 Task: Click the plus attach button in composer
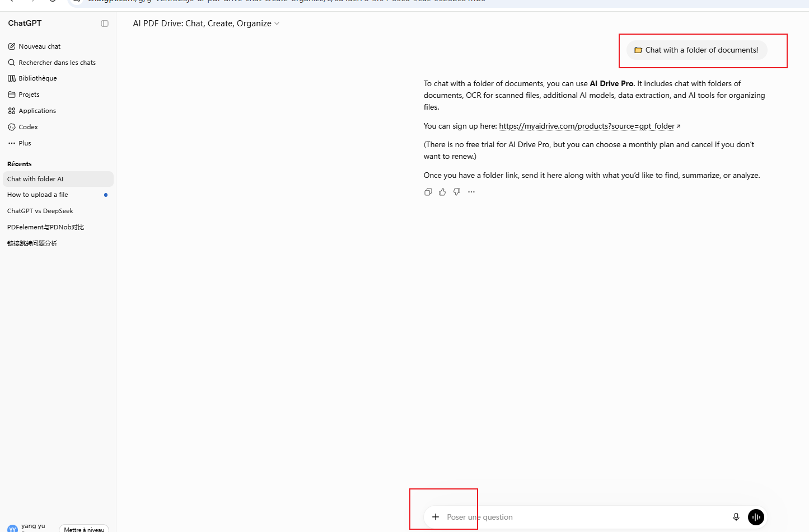coord(436,517)
